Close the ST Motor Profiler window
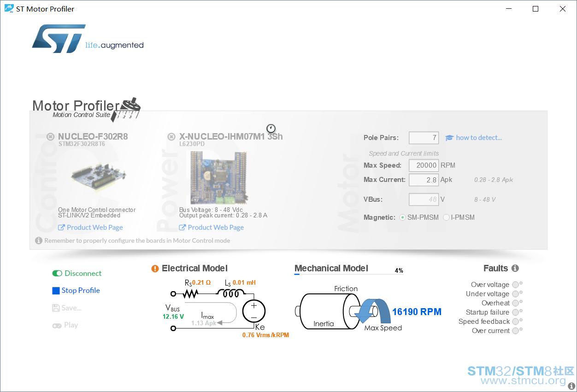The image size is (577, 392). tap(563, 9)
